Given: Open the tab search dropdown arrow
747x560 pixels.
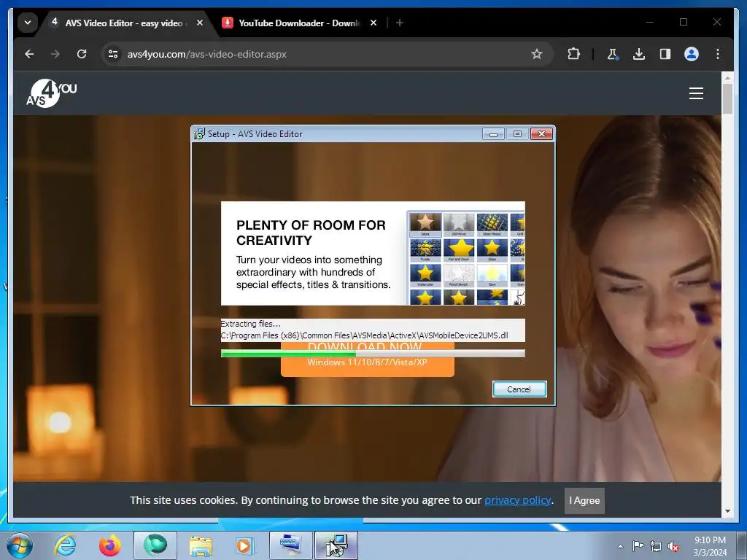Looking at the screenshot, I should coord(28,23).
